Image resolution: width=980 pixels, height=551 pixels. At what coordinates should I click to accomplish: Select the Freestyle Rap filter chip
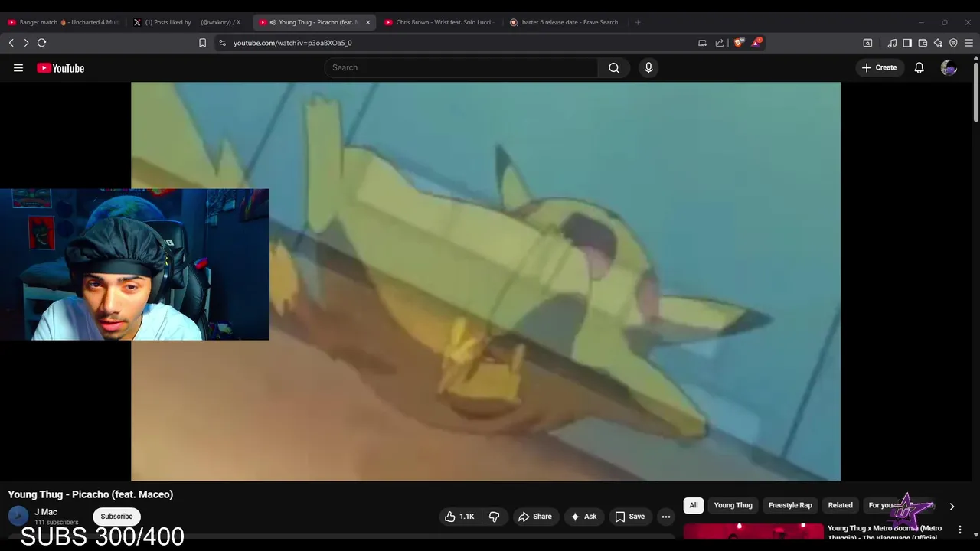click(x=790, y=505)
